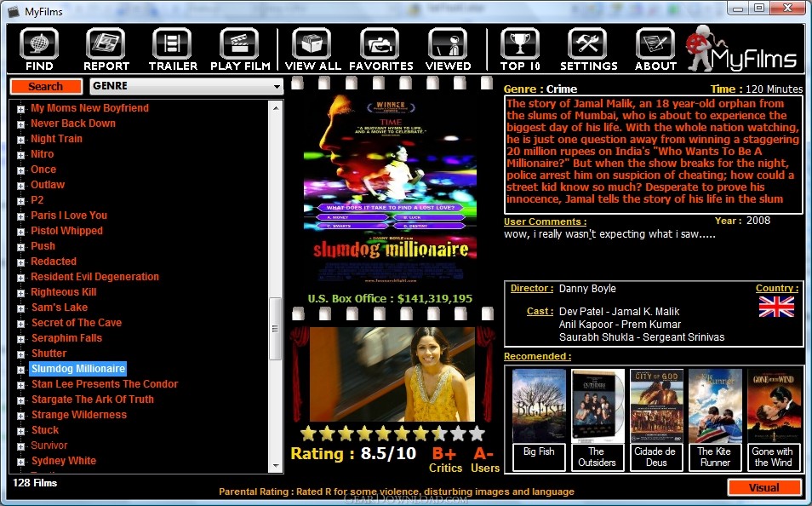Click the United Kingdom country flag

click(776, 307)
